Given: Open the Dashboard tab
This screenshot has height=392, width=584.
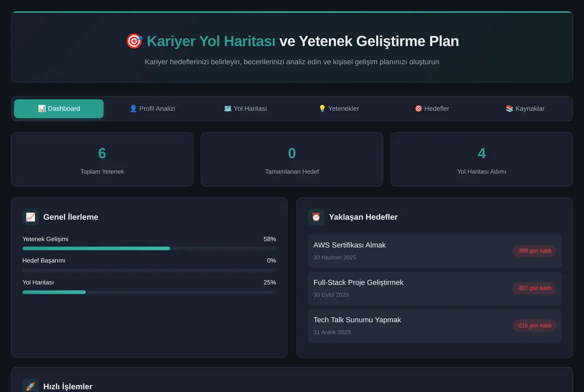Looking at the screenshot, I should [x=59, y=108].
